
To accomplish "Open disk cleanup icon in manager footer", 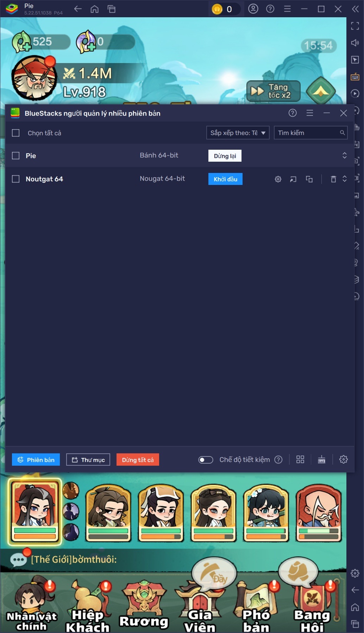I will point(322,459).
